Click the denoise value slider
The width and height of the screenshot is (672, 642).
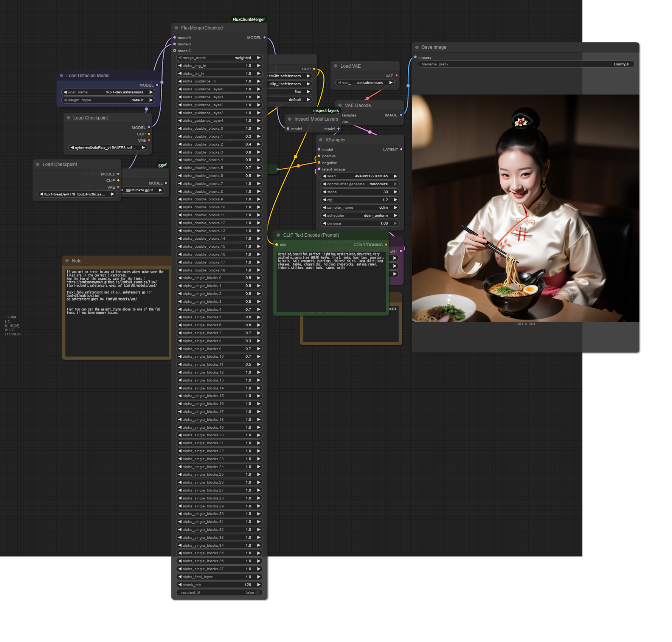(359, 223)
